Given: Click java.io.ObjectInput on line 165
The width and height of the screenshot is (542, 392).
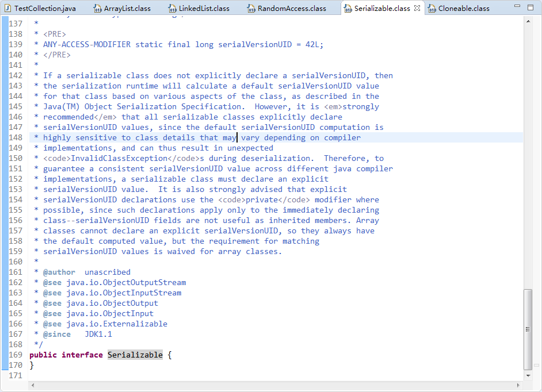Looking at the screenshot, I should [110, 314].
